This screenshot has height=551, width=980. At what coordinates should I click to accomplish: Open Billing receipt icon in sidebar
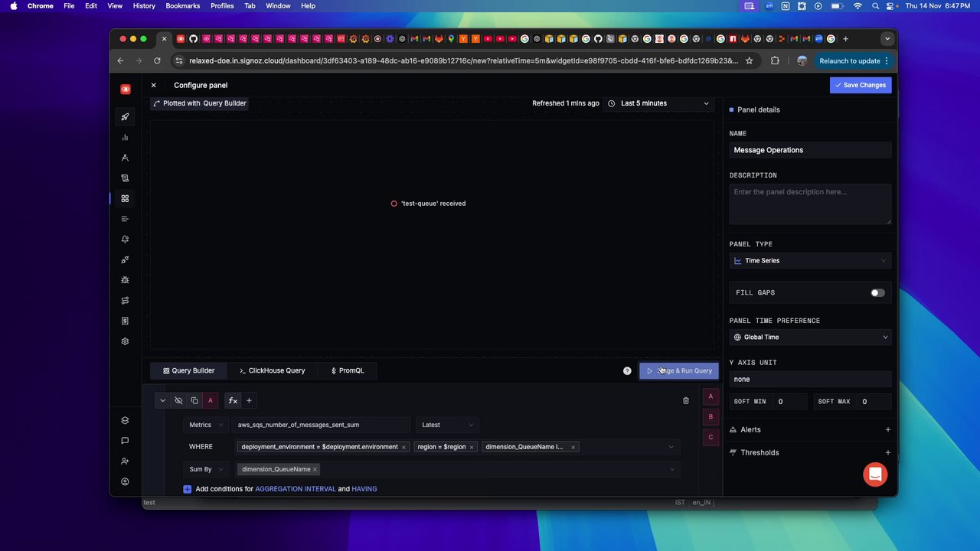tap(125, 321)
